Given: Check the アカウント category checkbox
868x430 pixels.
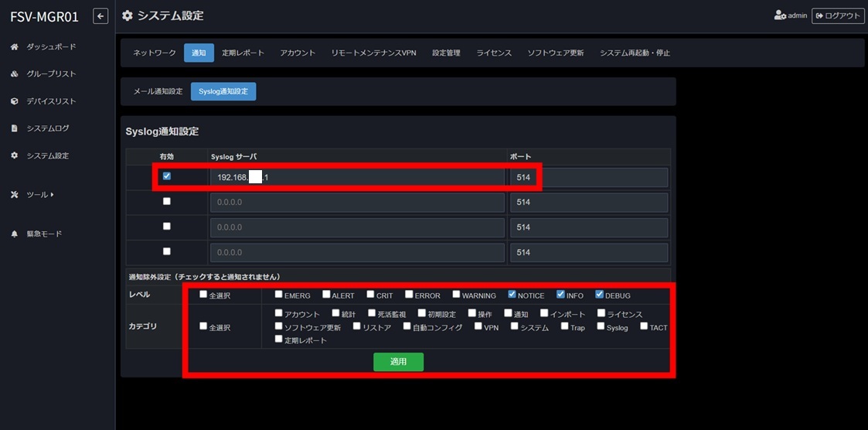Looking at the screenshot, I should coord(278,314).
